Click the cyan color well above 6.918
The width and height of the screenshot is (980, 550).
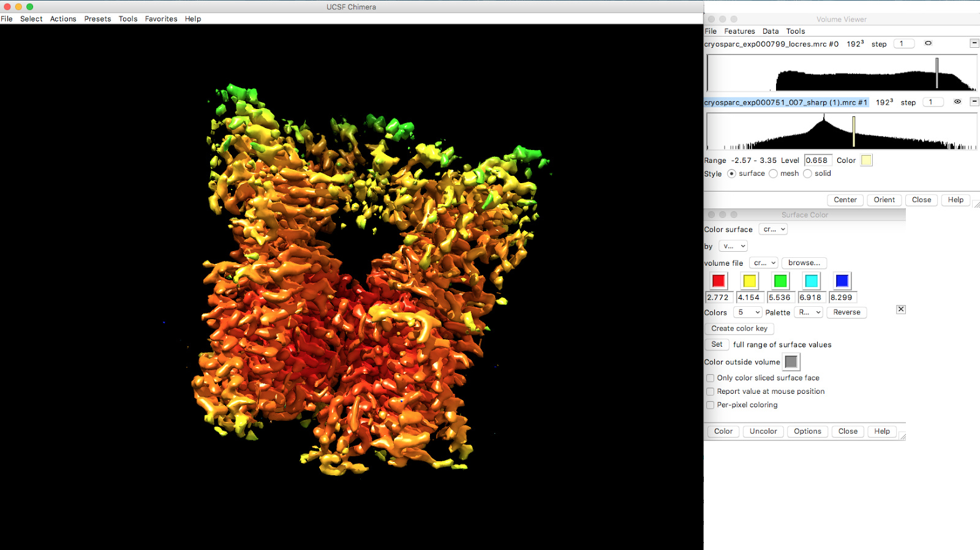[811, 281]
